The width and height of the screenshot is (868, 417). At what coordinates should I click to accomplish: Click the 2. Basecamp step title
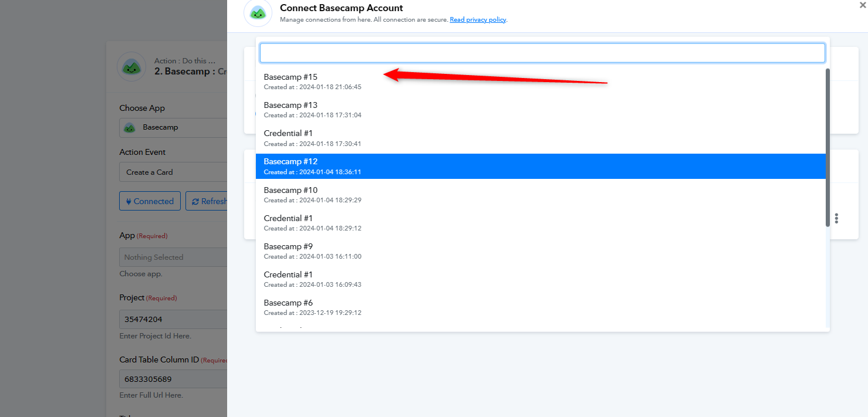[190, 72]
